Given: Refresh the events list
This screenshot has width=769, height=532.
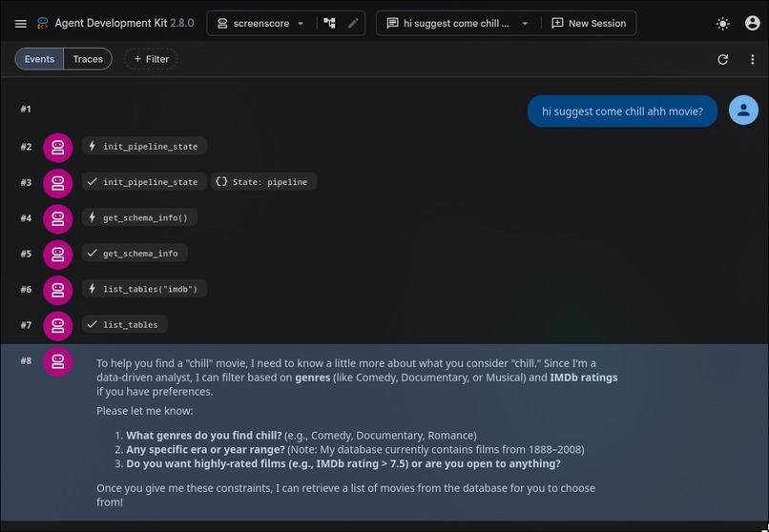Looking at the screenshot, I should click(722, 59).
